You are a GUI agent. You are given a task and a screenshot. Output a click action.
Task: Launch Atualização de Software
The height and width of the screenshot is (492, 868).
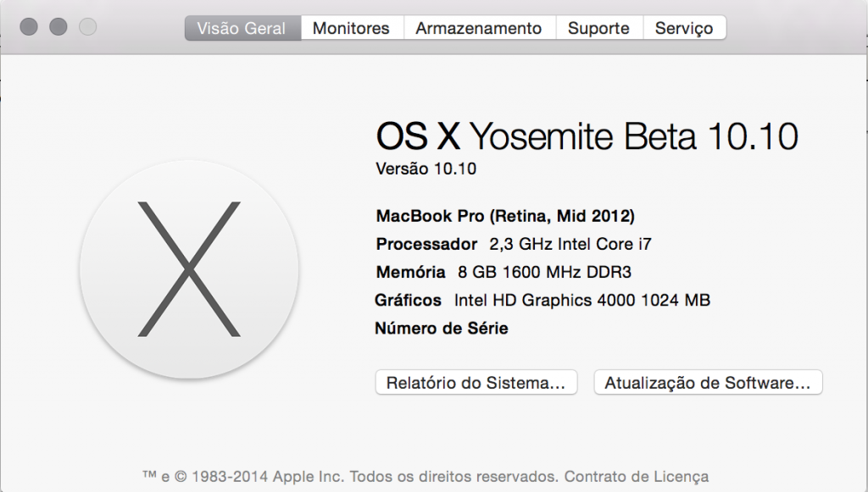pyautogui.click(x=708, y=383)
